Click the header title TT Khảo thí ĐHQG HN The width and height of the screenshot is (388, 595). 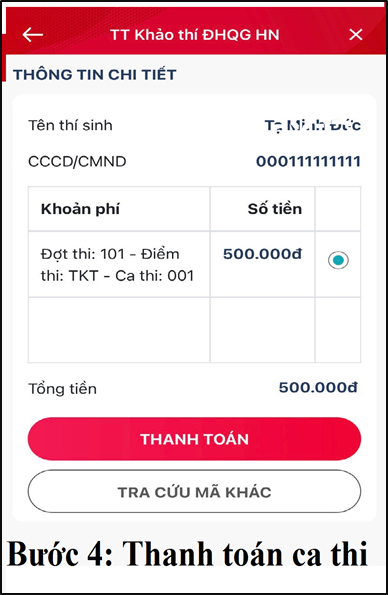coord(195,35)
